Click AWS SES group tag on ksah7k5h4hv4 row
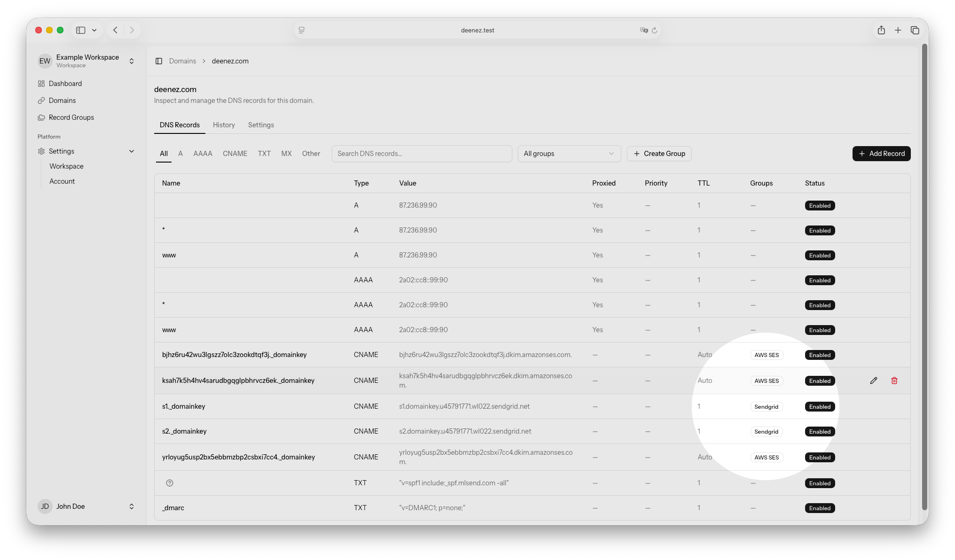This screenshot has width=955, height=560. (x=767, y=381)
